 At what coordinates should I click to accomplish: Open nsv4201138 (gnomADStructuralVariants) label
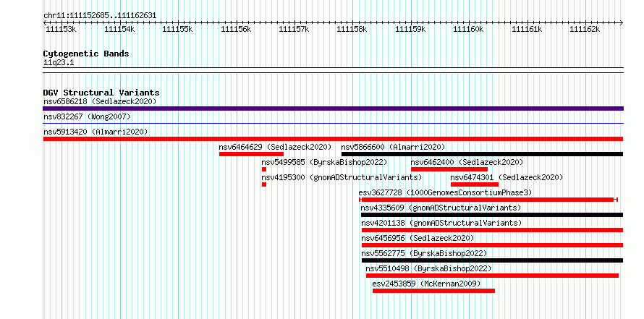click(x=441, y=223)
